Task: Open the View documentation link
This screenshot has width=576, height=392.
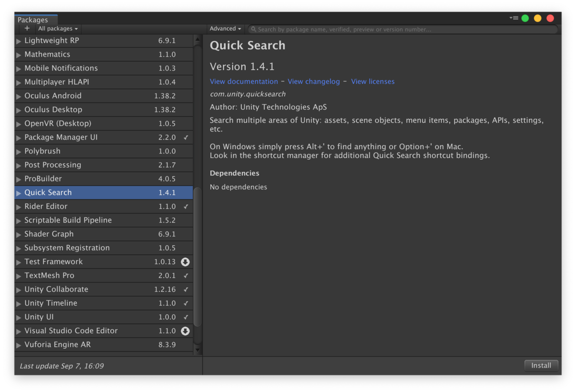Action: tap(244, 82)
